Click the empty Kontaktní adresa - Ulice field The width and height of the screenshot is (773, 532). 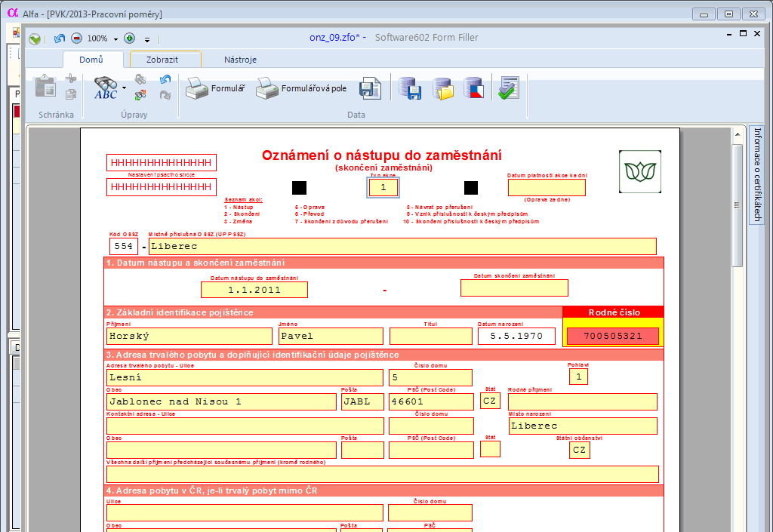pyautogui.click(x=245, y=426)
